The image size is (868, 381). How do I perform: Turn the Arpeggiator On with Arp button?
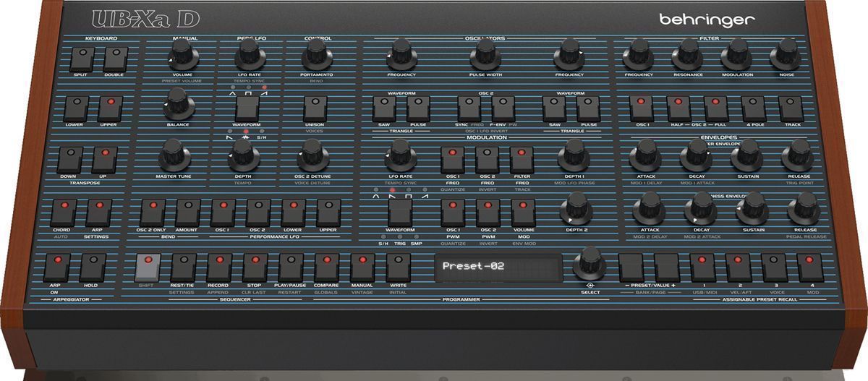click(58, 267)
